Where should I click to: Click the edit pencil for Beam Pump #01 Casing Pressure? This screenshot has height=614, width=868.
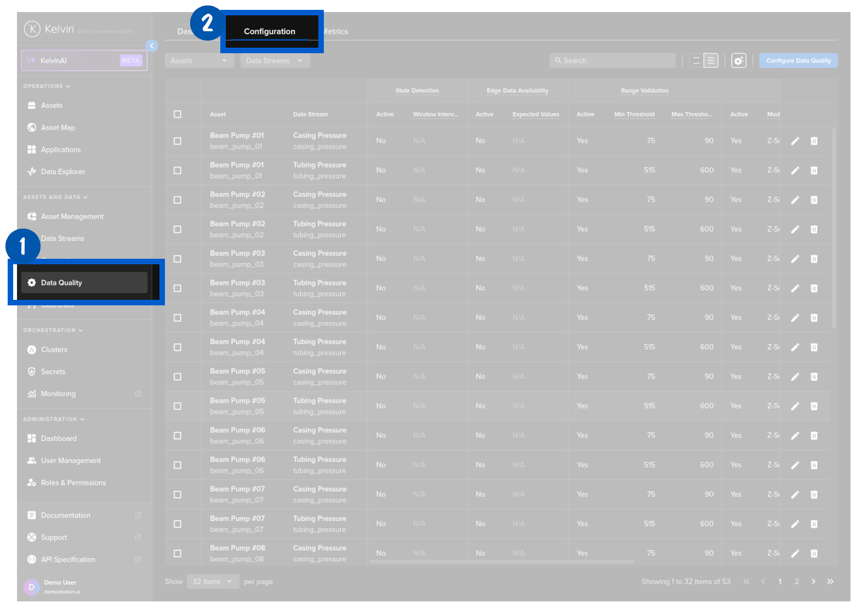coord(795,141)
